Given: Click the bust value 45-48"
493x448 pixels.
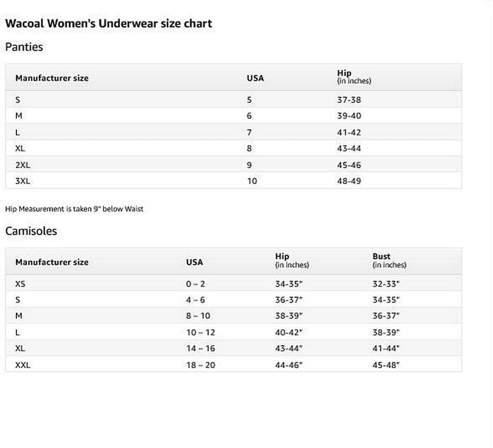Looking at the screenshot, I should point(386,365).
